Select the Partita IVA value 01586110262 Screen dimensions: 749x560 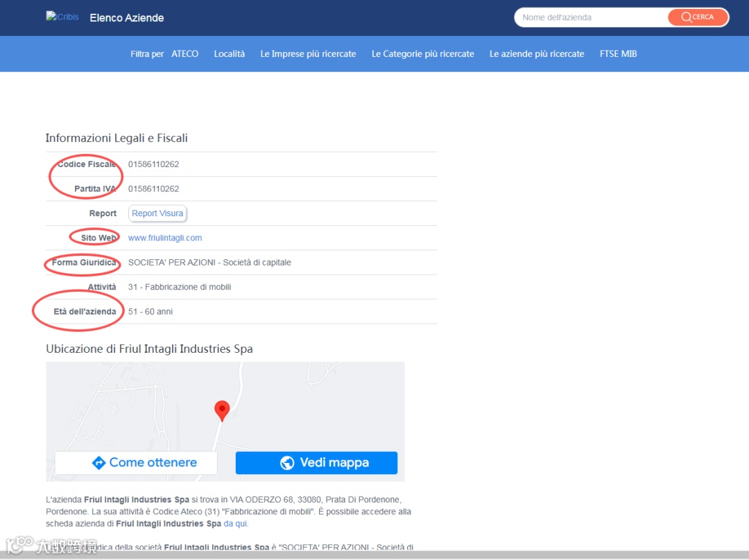[x=153, y=189]
